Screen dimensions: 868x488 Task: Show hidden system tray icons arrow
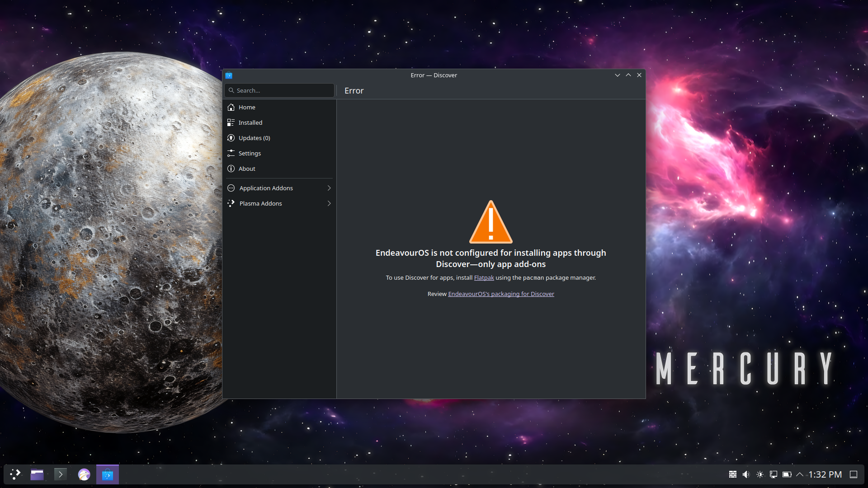pos(800,474)
